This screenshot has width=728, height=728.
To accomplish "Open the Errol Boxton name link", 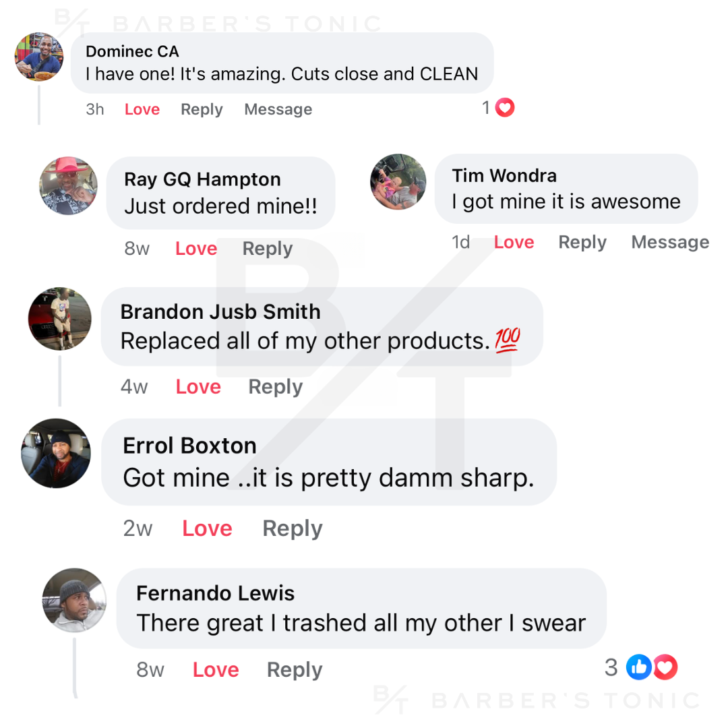I will point(189,446).
